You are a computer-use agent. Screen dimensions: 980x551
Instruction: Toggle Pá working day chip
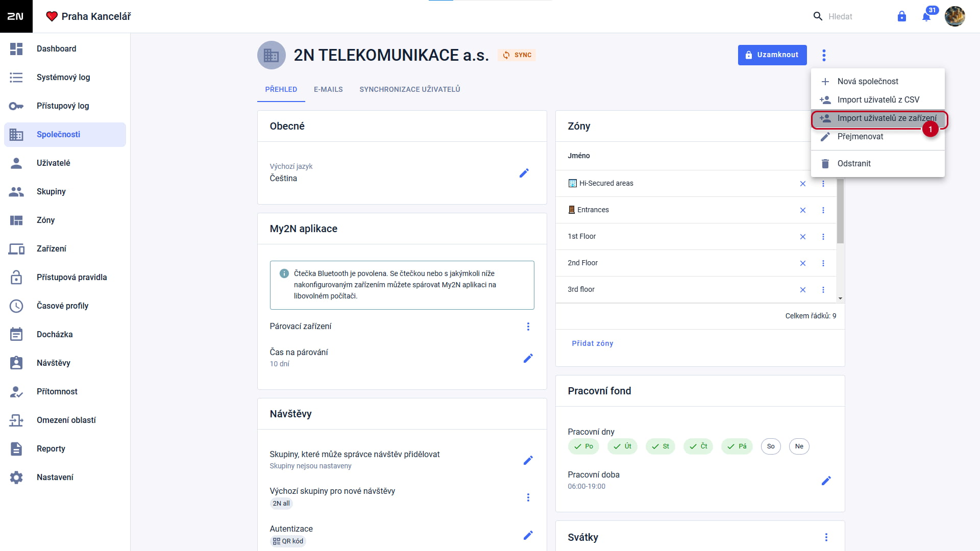(737, 446)
